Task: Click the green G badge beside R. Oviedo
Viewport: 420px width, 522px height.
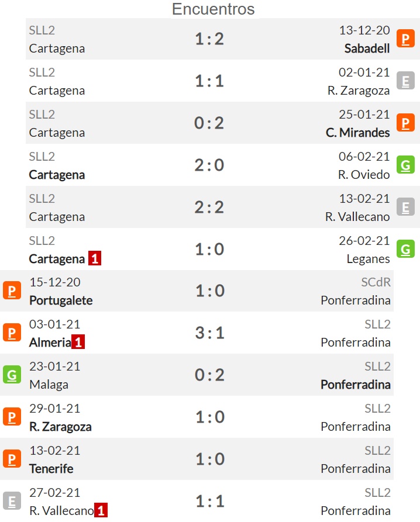Action: [405, 165]
